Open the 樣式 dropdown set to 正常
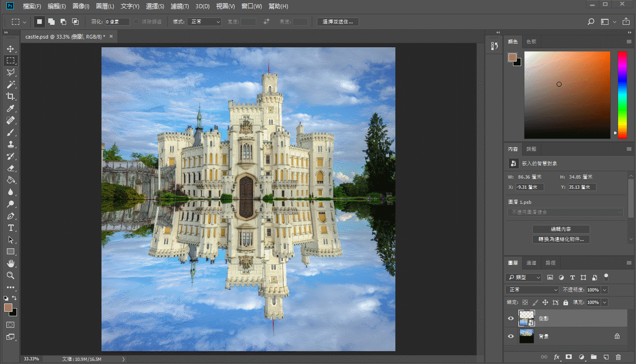The image size is (636, 364). click(x=204, y=22)
